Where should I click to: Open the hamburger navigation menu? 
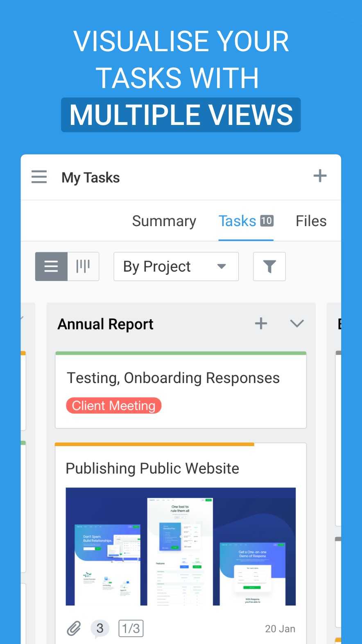click(39, 177)
